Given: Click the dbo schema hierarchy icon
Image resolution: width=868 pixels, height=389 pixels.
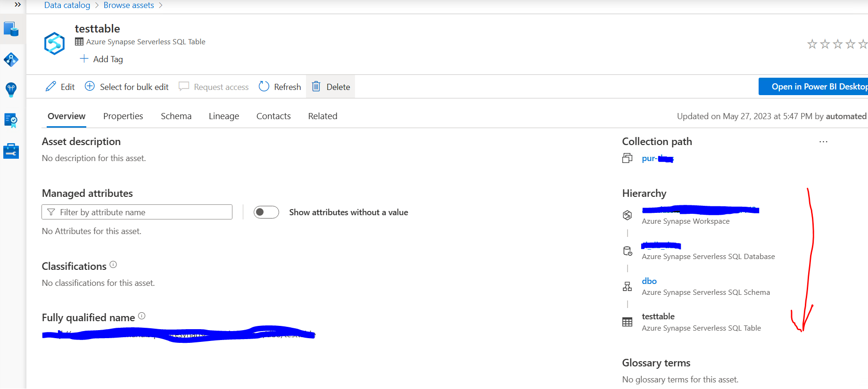Looking at the screenshot, I should (x=627, y=286).
